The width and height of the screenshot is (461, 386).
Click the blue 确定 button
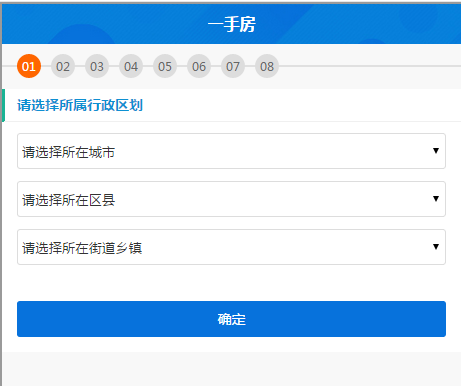(x=231, y=319)
